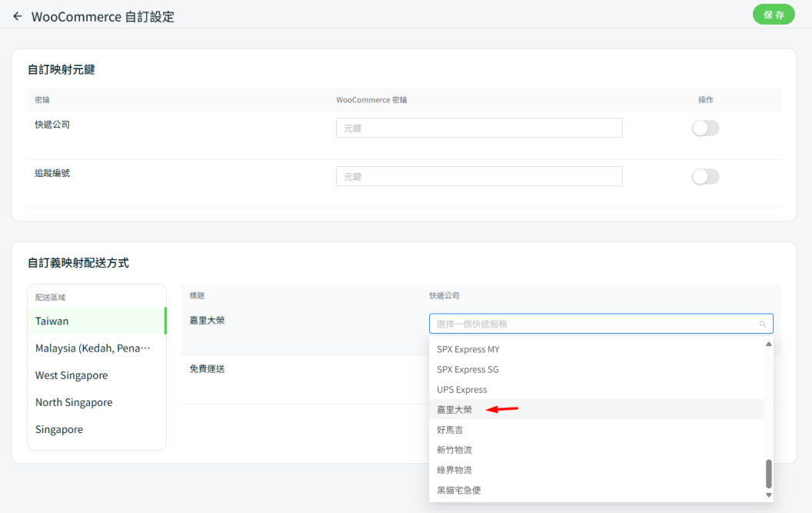Click the back arrow icon
Viewport: 812px width, 513px height.
pyautogui.click(x=18, y=16)
